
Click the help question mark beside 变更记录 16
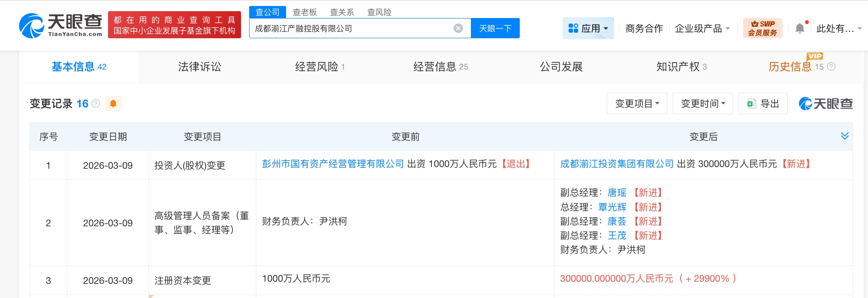click(x=96, y=103)
